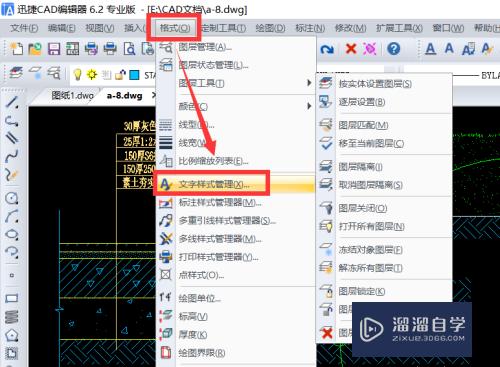Choose 比例缩放列表(E)... menu entry
Viewport: 500px width, 367px height.
click(235, 161)
